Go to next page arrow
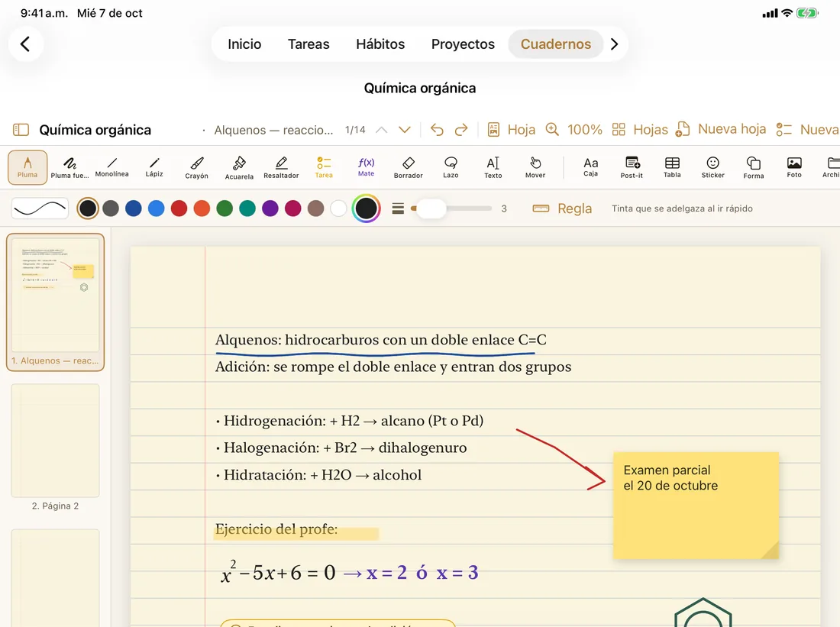 pos(405,130)
